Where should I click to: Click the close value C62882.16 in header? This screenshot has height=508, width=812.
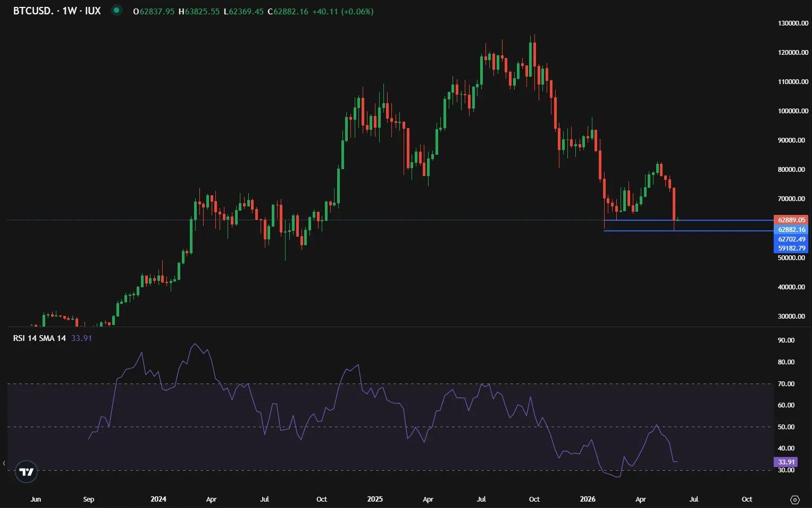(288, 12)
